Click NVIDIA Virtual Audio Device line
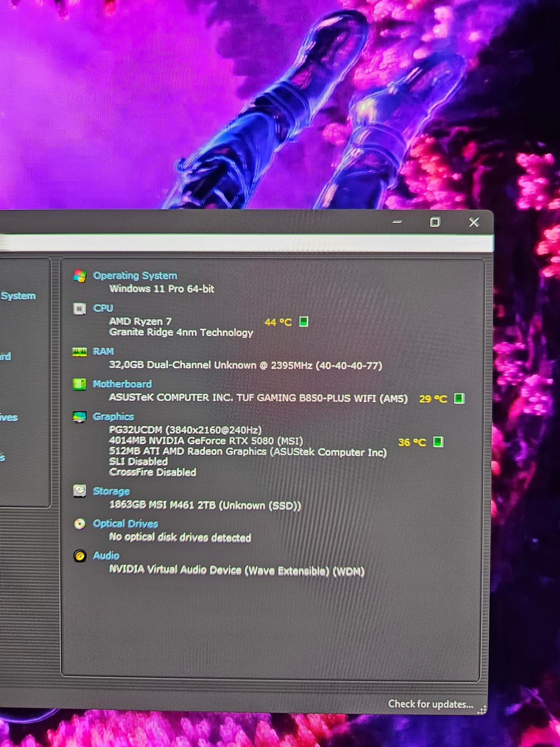 pos(236,570)
